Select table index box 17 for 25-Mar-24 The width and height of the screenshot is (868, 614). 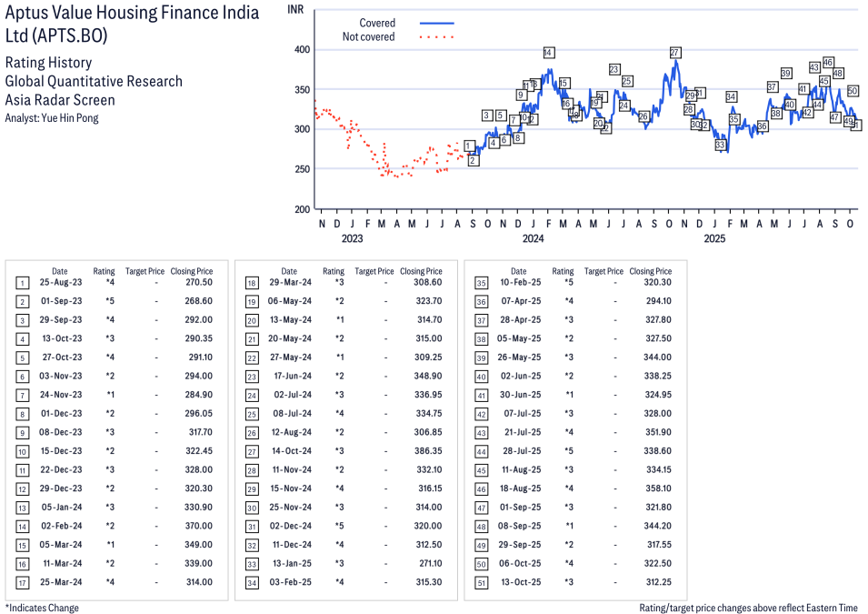click(23, 581)
